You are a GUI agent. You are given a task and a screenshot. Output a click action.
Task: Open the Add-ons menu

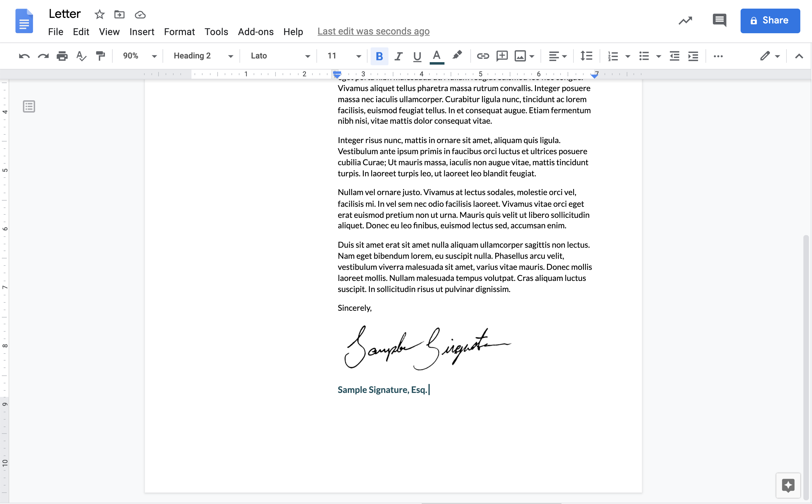point(255,32)
